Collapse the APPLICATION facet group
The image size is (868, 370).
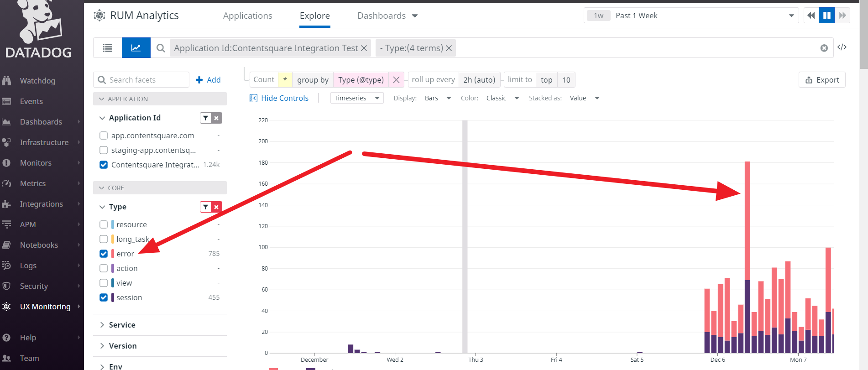(x=160, y=99)
